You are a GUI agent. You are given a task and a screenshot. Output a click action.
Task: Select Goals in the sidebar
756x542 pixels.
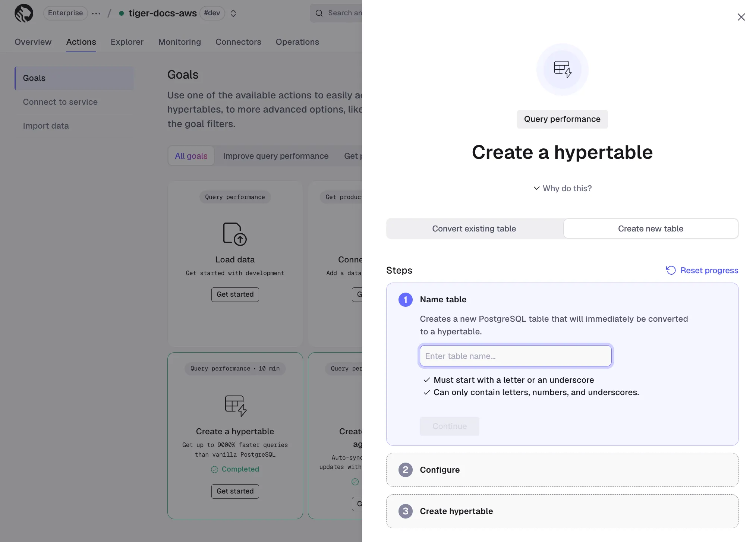tap(74, 78)
